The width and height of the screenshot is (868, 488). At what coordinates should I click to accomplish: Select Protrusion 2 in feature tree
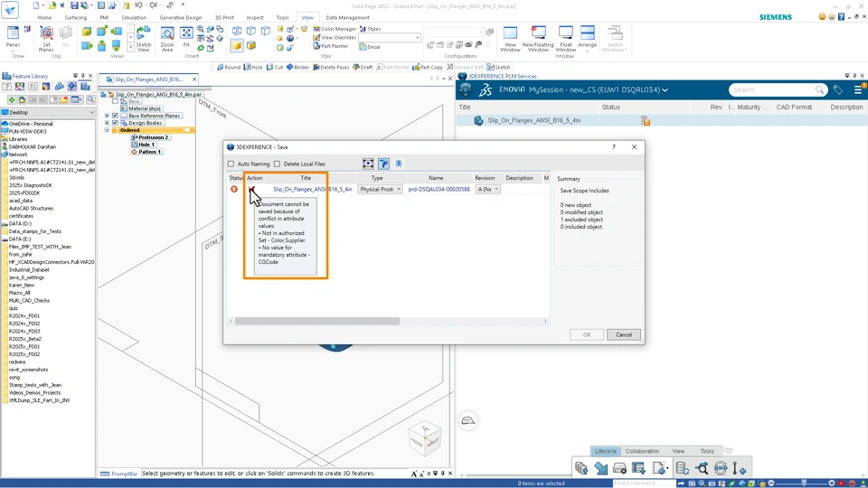pos(153,137)
